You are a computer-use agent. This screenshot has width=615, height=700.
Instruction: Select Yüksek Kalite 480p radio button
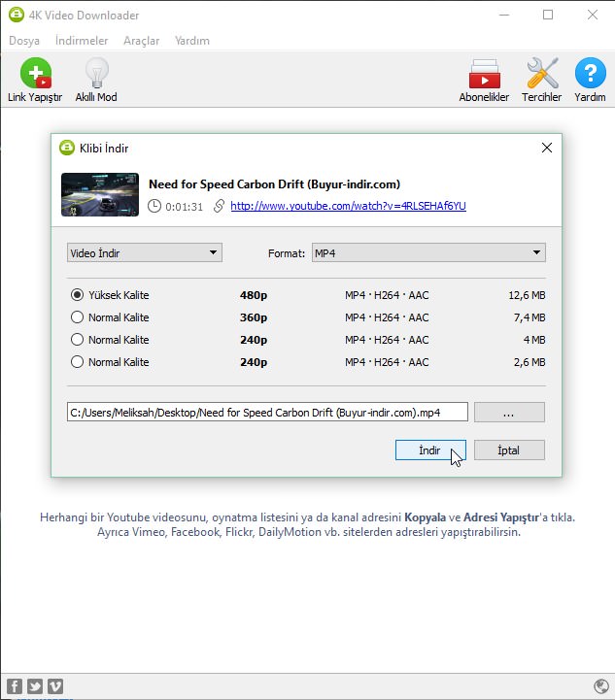77,294
